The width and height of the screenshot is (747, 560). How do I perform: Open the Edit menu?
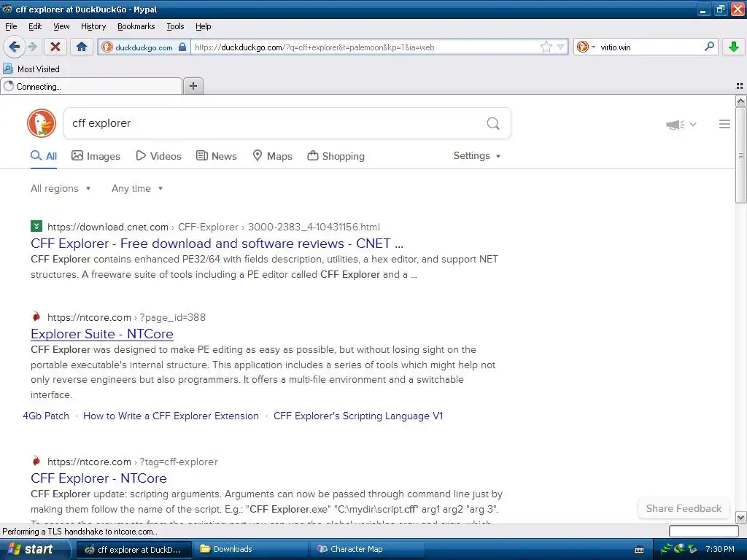(x=35, y=26)
